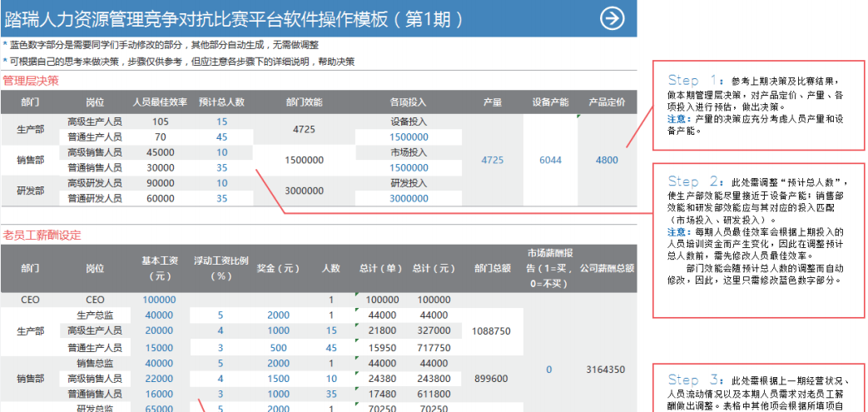
Task: Click the 老员工薪酬设定 section heading
Action: pyautogui.click(x=42, y=236)
